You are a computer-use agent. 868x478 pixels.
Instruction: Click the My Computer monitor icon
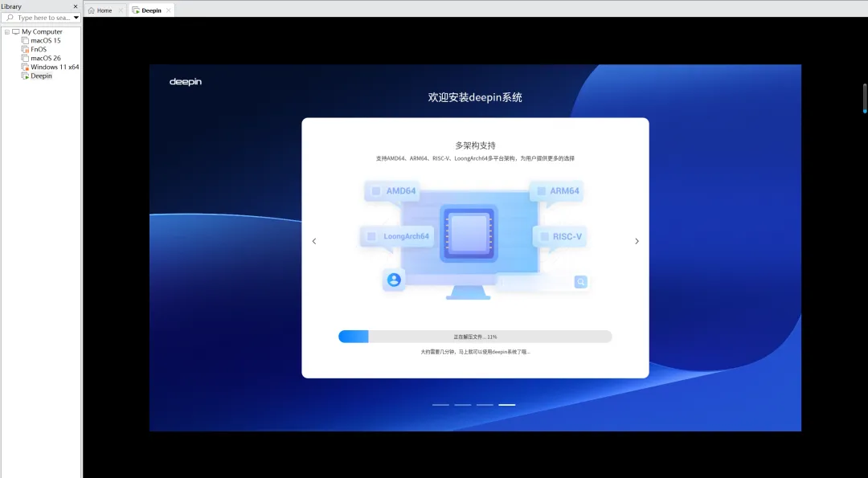(x=15, y=31)
